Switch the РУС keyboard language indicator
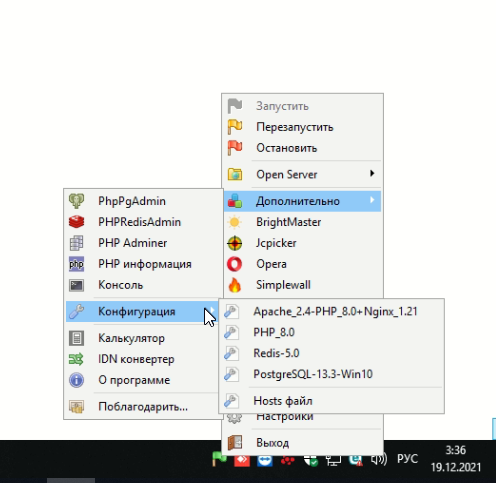This screenshot has width=496, height=483. [407, 459]
